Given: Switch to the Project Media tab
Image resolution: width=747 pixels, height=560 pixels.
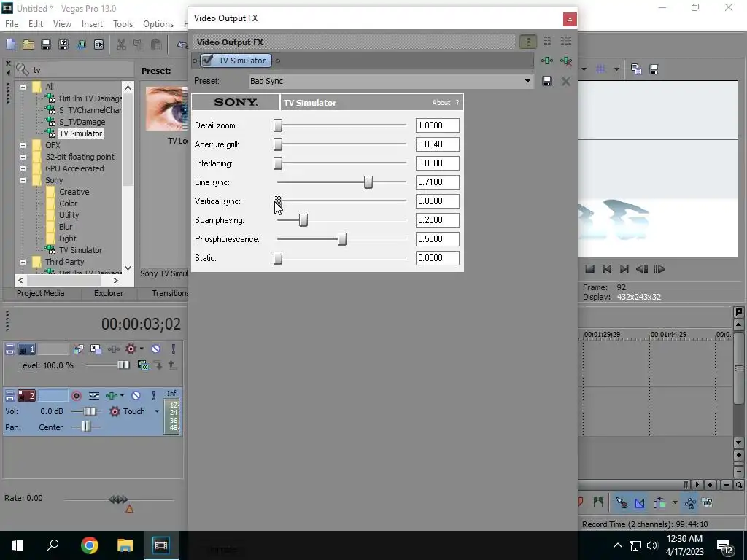Looking at the screenshot, I should point(41,293).
